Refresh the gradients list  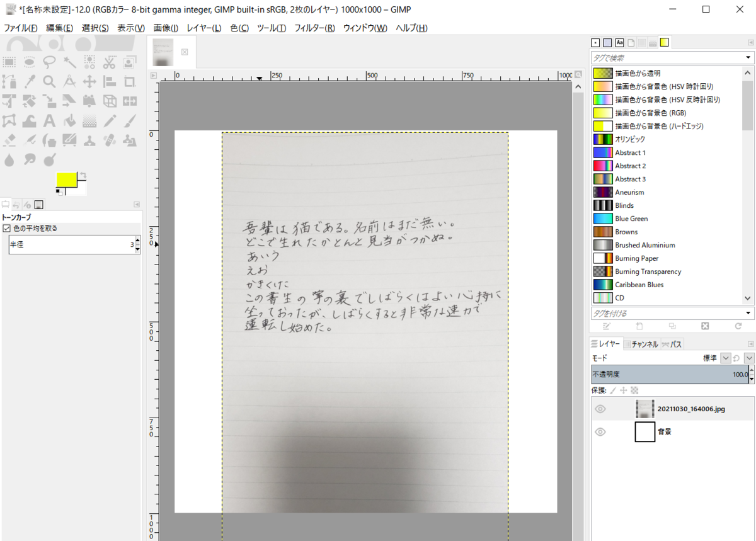click(737, 326)
